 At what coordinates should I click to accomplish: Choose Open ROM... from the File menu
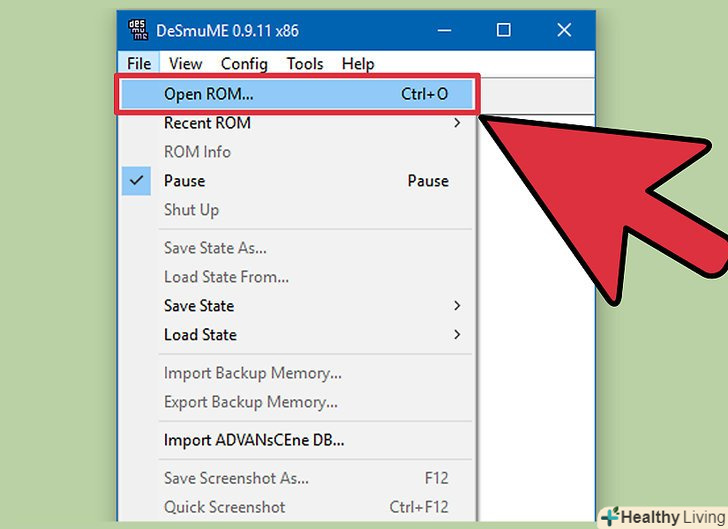tap(297, 94)
